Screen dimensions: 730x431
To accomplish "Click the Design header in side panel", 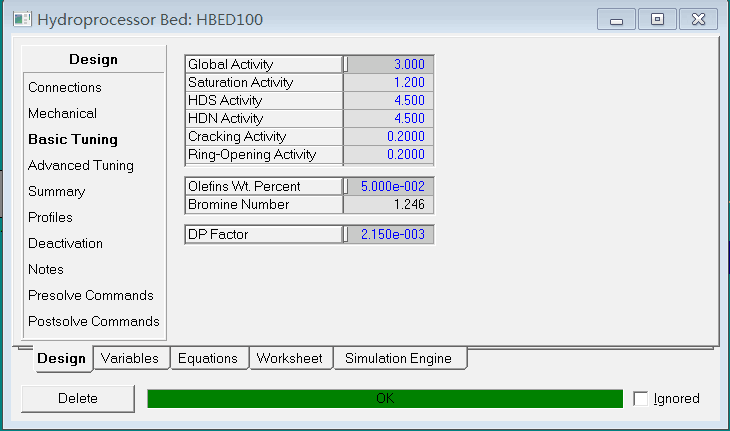I will [x=94, y=60].
